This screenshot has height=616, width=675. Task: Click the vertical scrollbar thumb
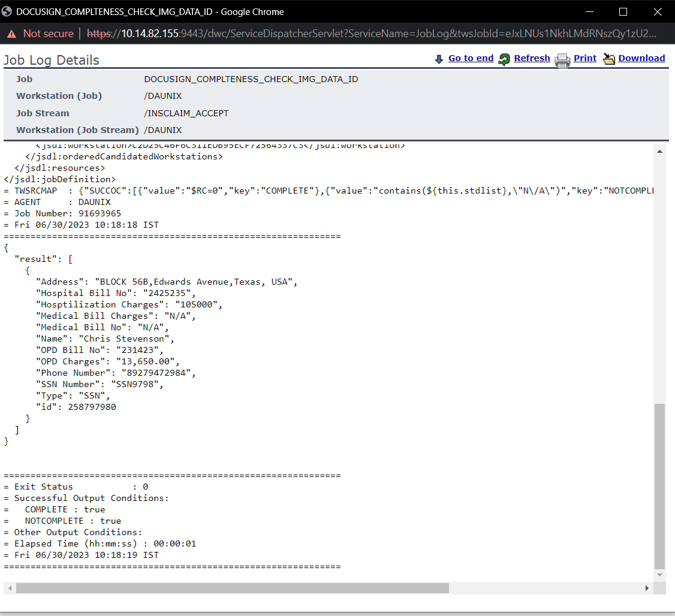[659, 485]
